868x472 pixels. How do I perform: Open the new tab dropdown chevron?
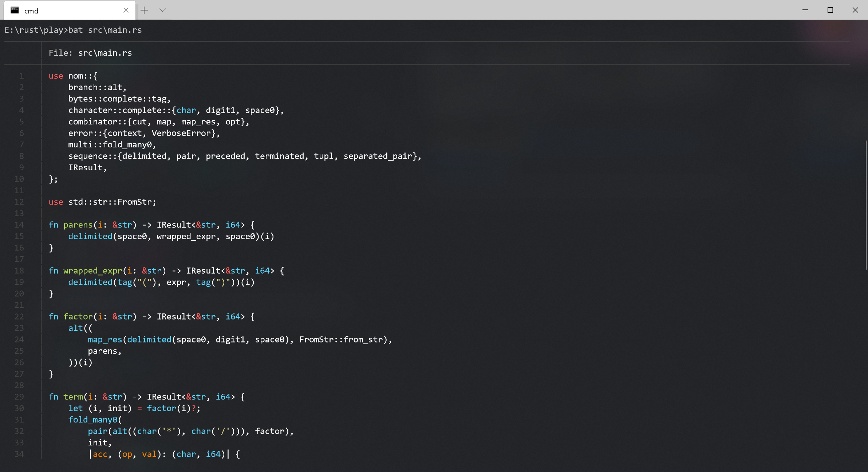(163, 10)
